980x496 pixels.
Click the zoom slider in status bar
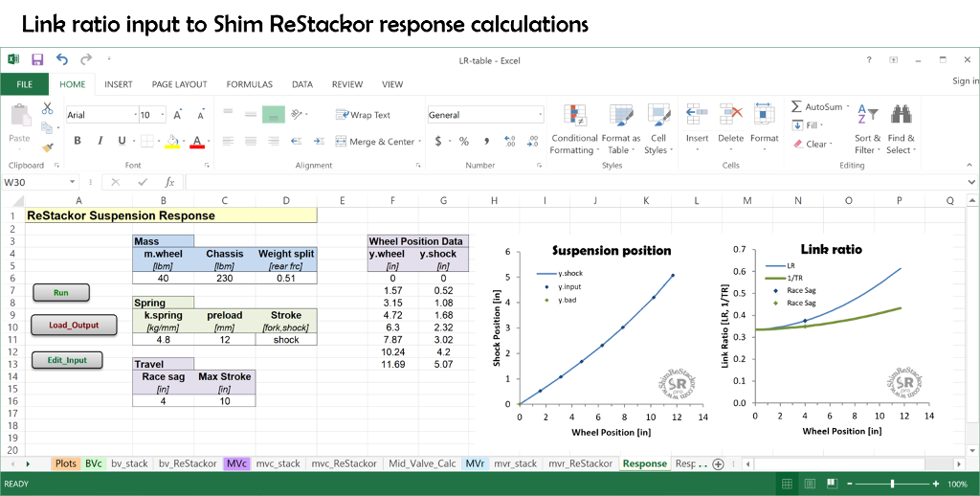(x=893, y=485)
